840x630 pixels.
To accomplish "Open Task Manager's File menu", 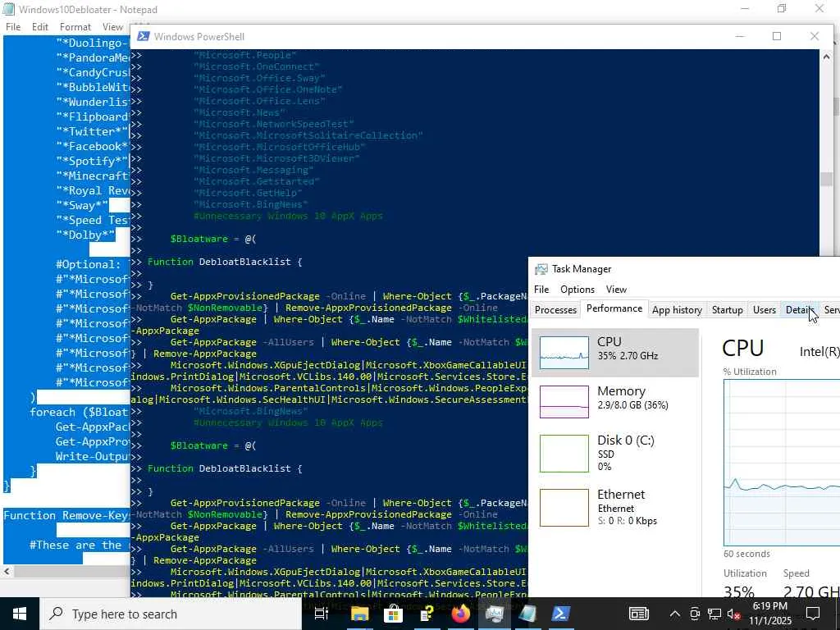I will click(541, 290).
